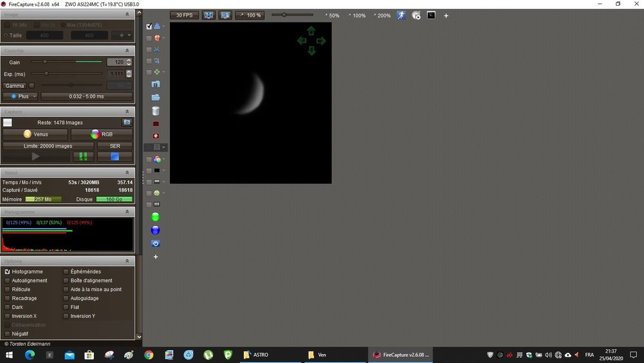
Task: Click the Gamma button
Action: pos(15,86)
